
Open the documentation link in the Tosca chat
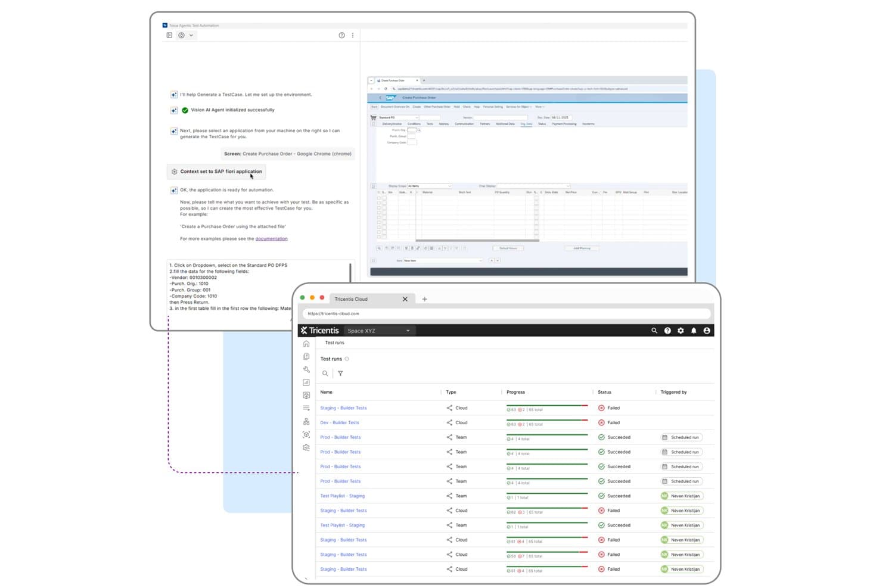pos(271,239)
